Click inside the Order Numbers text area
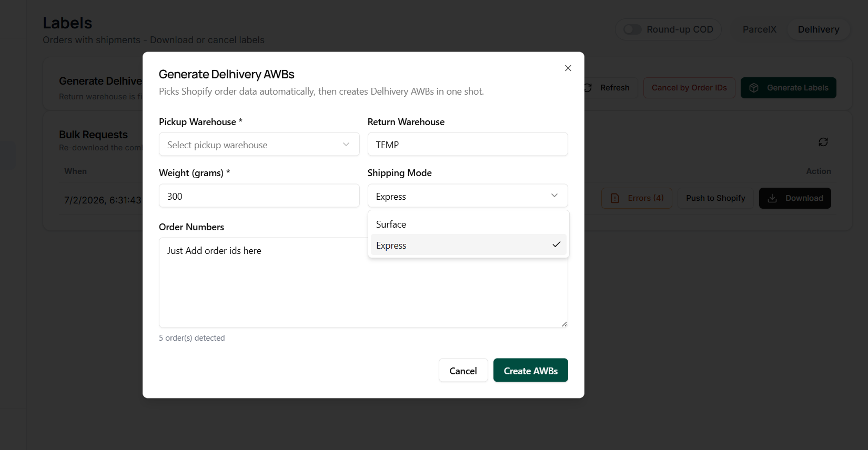This screenshot has height=450, width=868. pos(363,283)
